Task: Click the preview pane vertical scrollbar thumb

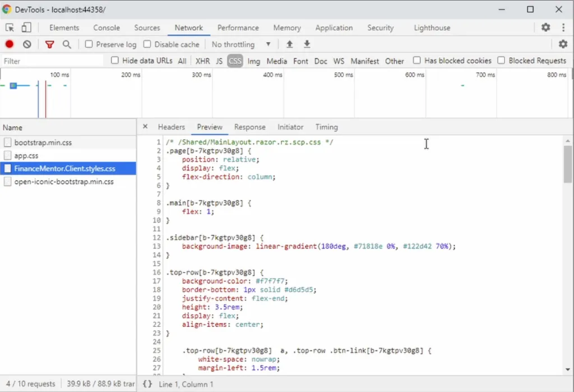Action: pos(567,164)
